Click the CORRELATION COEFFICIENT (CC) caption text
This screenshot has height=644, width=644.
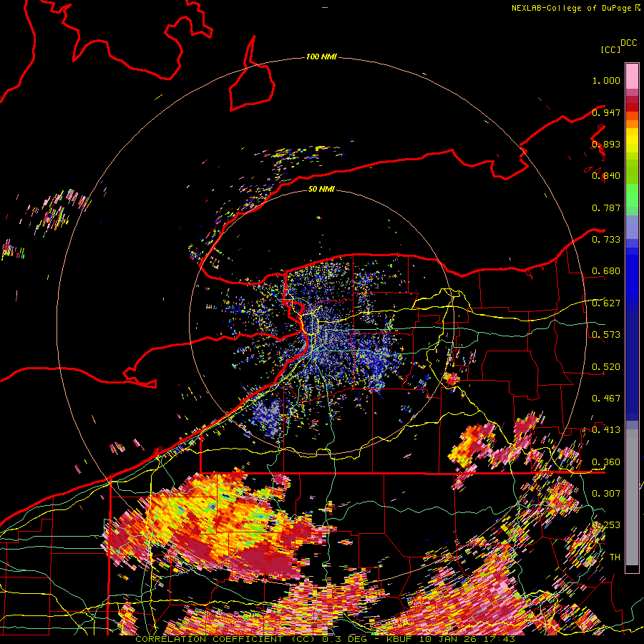tap(225, 639)
